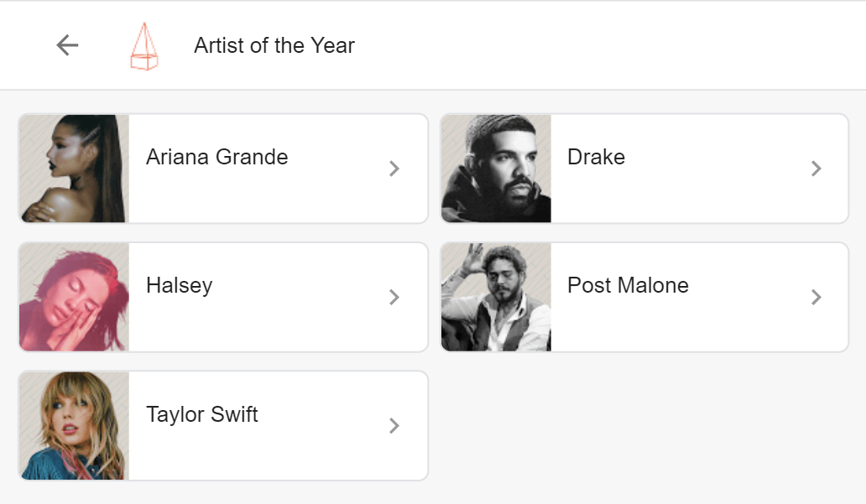Go back using the left arrow

67,45
